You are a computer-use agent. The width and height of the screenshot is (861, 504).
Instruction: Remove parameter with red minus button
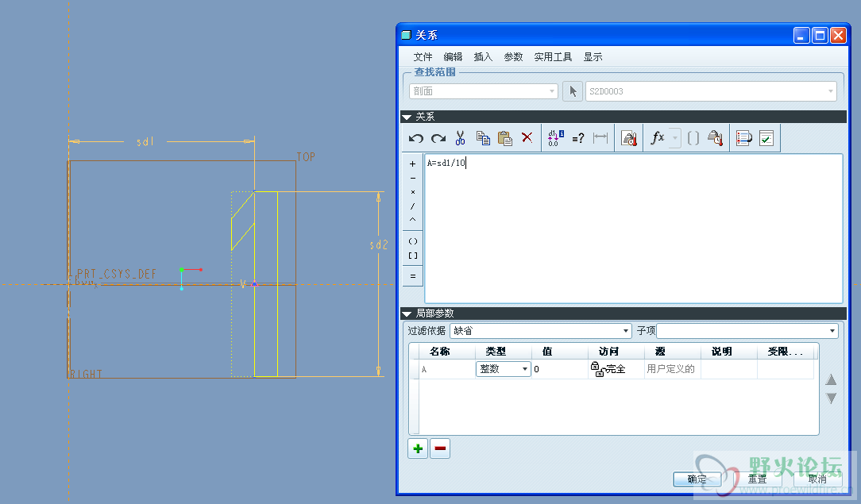click(440, 448)
